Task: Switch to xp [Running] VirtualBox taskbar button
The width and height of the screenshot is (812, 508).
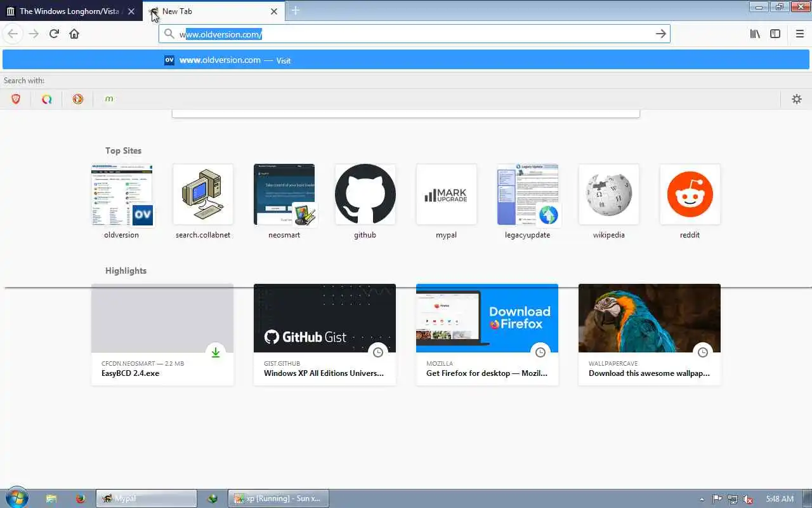Action: coord(278,498)
